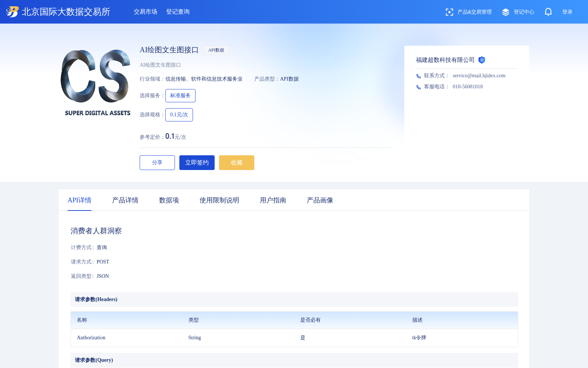The height and width of the screenshot is (368, 588).
Task: Click the String type cell
Action: [x=195, y=338]
